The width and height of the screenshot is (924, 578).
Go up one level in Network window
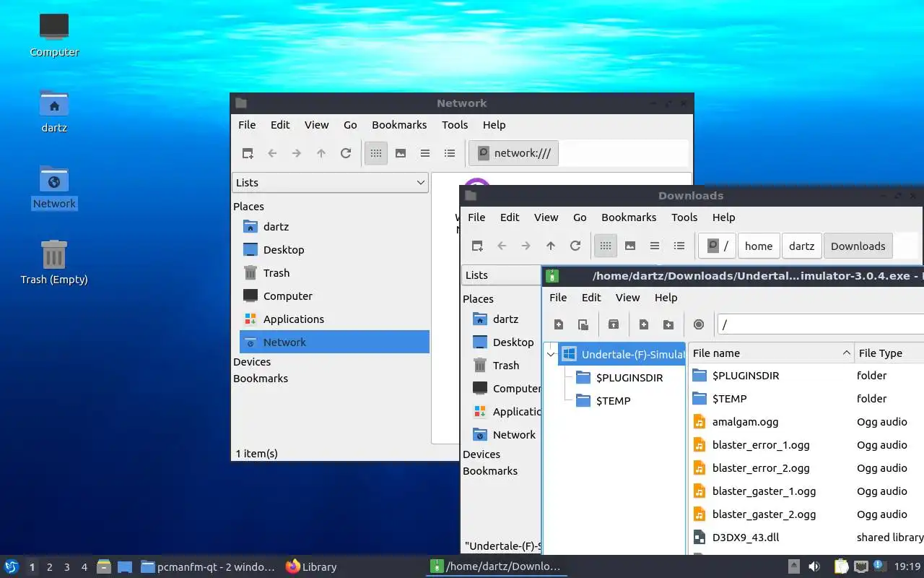[x=321, y=153]
